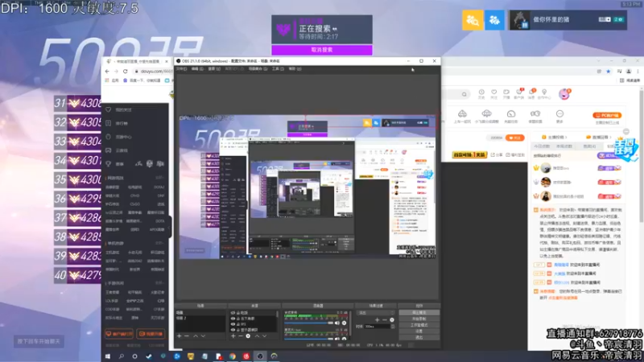Open the OBS icon on the taskbar

[x=260, y=356]
